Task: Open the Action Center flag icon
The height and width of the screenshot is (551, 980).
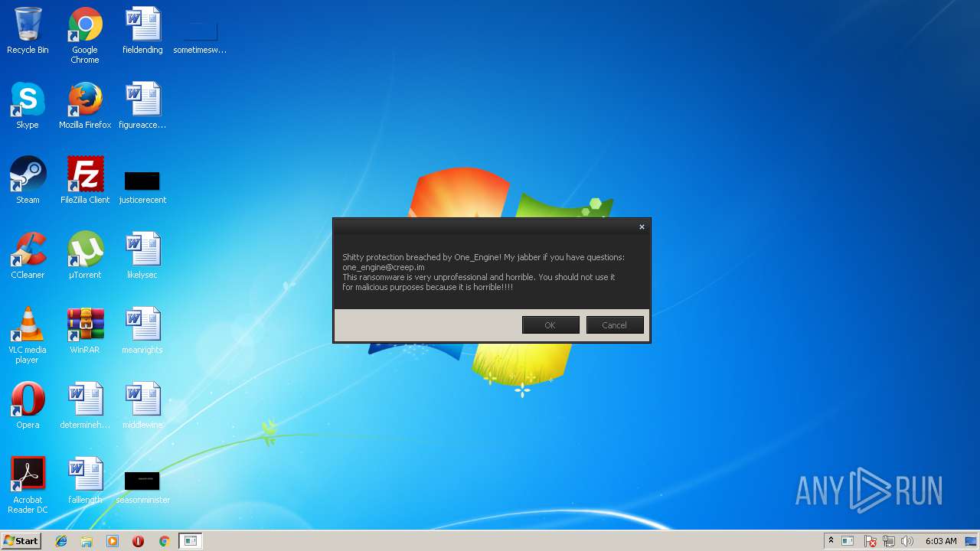Action: pyautogui.click(x=871, y=541)
